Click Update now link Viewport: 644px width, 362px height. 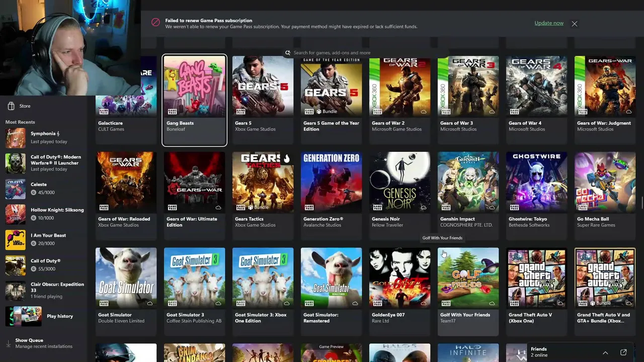coord(549,23)
